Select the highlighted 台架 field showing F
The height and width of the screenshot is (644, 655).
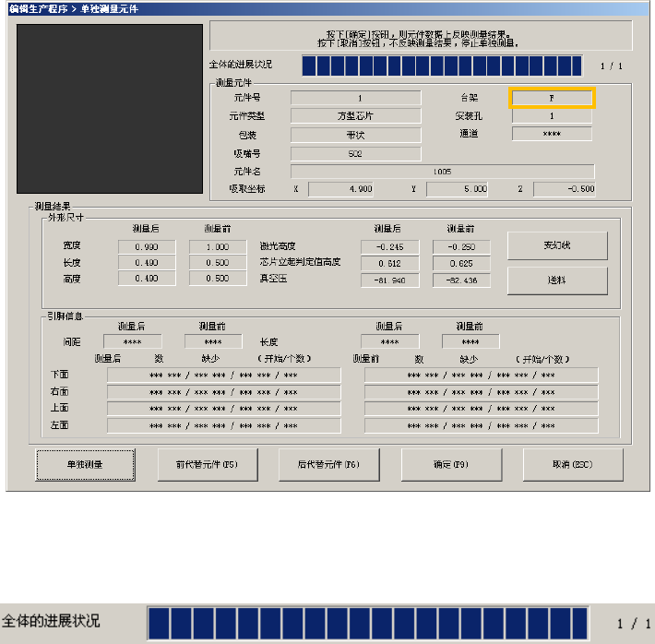[553, 98]
